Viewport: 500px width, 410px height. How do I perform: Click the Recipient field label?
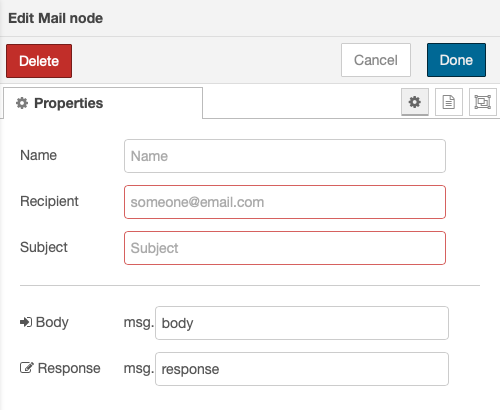pyautogui.click(x=49, y=201)
